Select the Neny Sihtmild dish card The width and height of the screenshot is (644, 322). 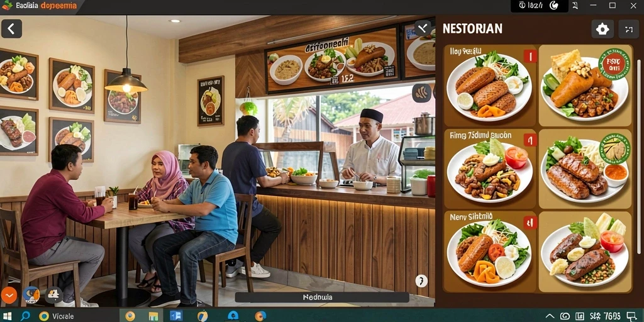(490, 252)
